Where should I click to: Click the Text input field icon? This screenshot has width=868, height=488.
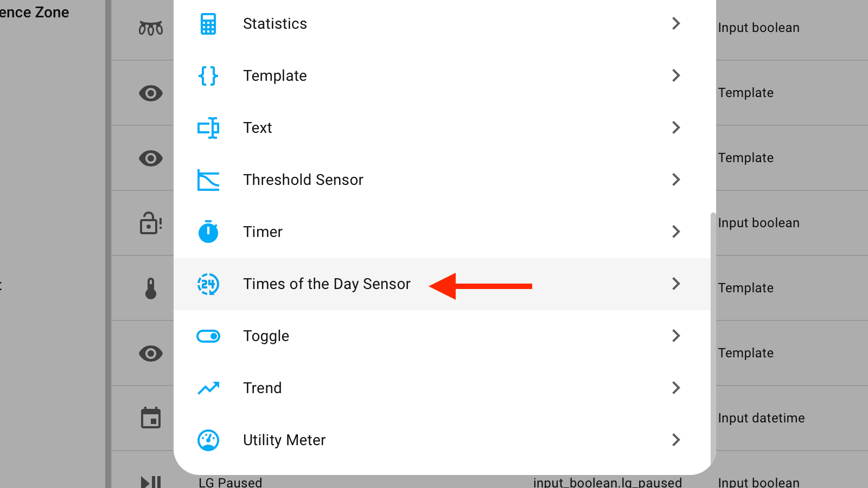pos(208,128)
